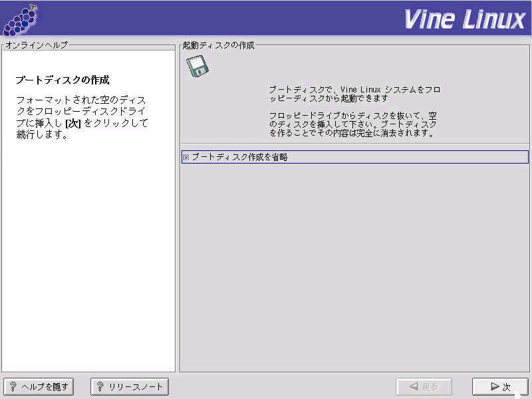This screenshot has height=399, width=532.
Task: Click the フロッピードライブからディスクを抜いて paragraph
Action: 353,124
